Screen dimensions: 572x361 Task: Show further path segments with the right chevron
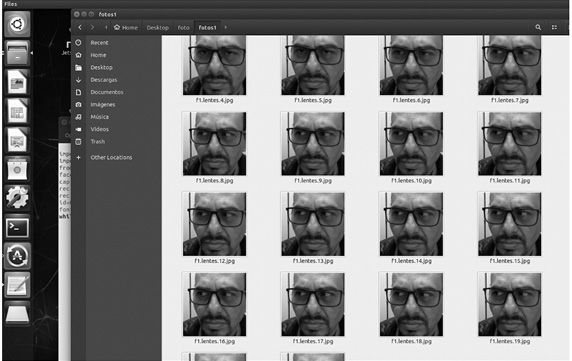225,27
